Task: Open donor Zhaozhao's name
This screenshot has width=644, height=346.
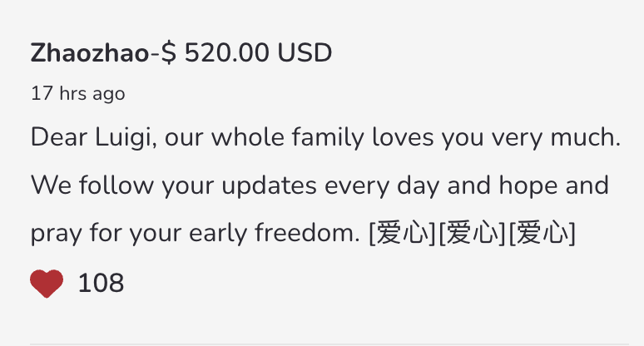Action: click(x=90, y=53)
